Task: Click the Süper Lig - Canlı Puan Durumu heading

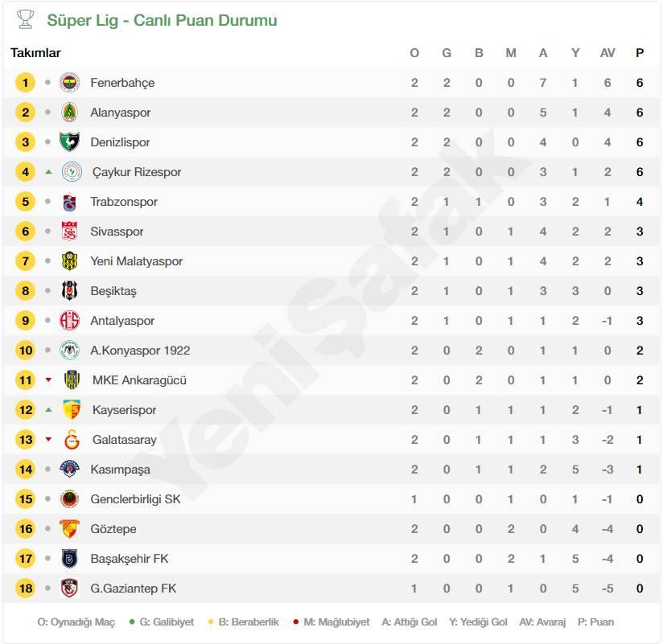Action: tap(162, 20)
